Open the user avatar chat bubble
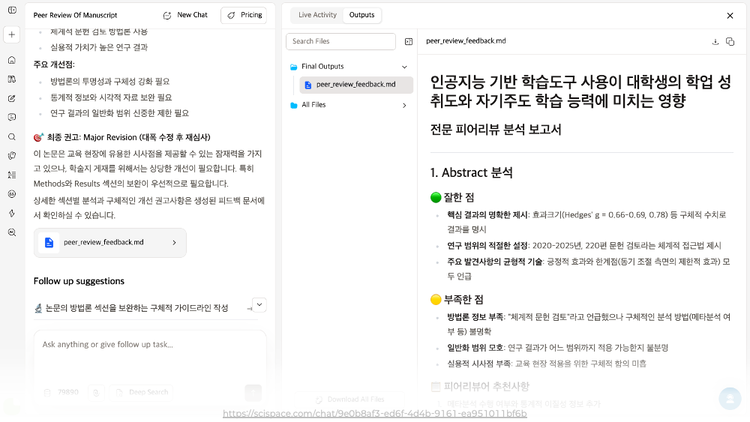Image resolution: width=750 pixels, height=422 pixels. (730, 398)
